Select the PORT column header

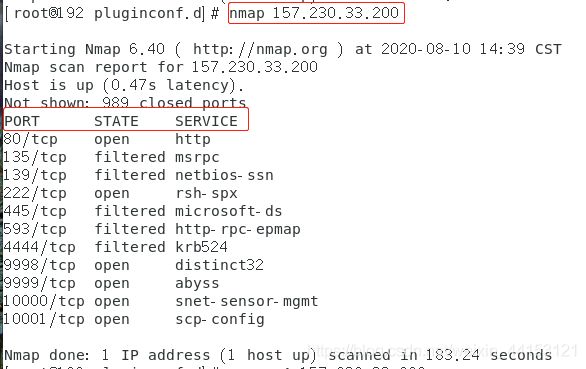tap(22, 121)
